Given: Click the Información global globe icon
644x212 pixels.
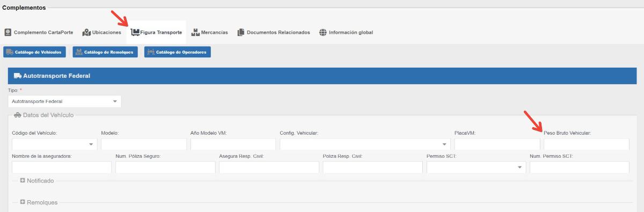Looking at the screenshot, I should (323, 32).
